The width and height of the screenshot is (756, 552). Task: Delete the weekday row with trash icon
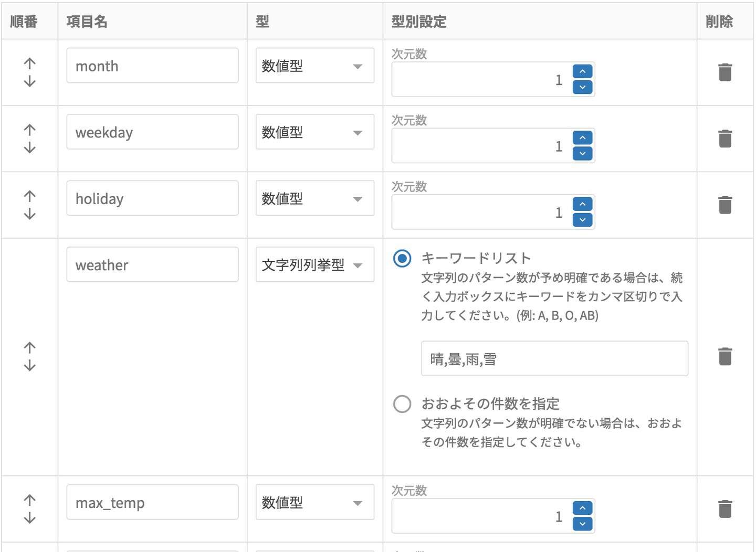click(725, 139)
